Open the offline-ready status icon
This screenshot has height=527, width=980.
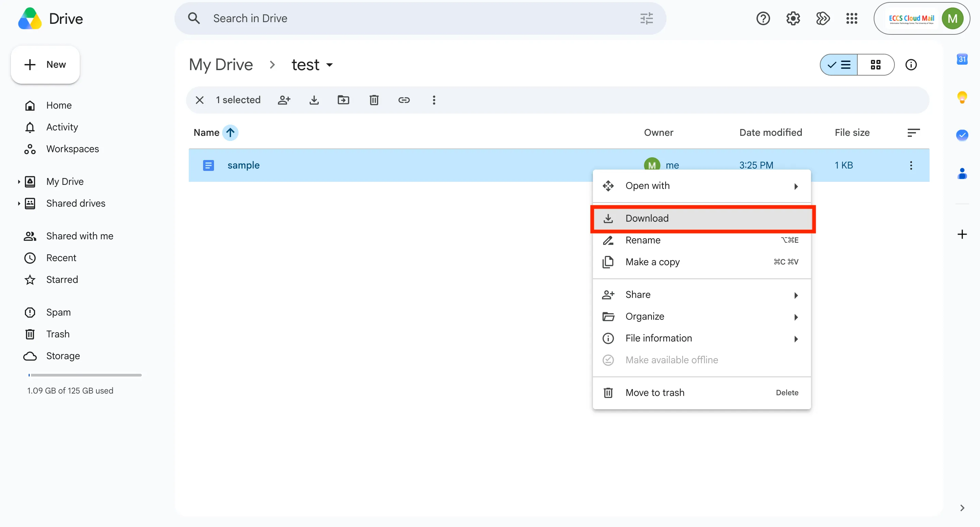pos(823,18)
